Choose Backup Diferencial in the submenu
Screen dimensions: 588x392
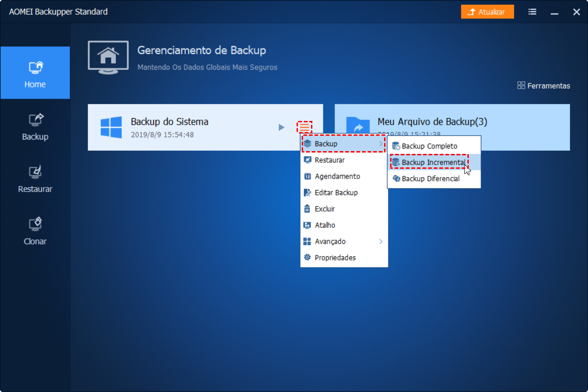434,179
